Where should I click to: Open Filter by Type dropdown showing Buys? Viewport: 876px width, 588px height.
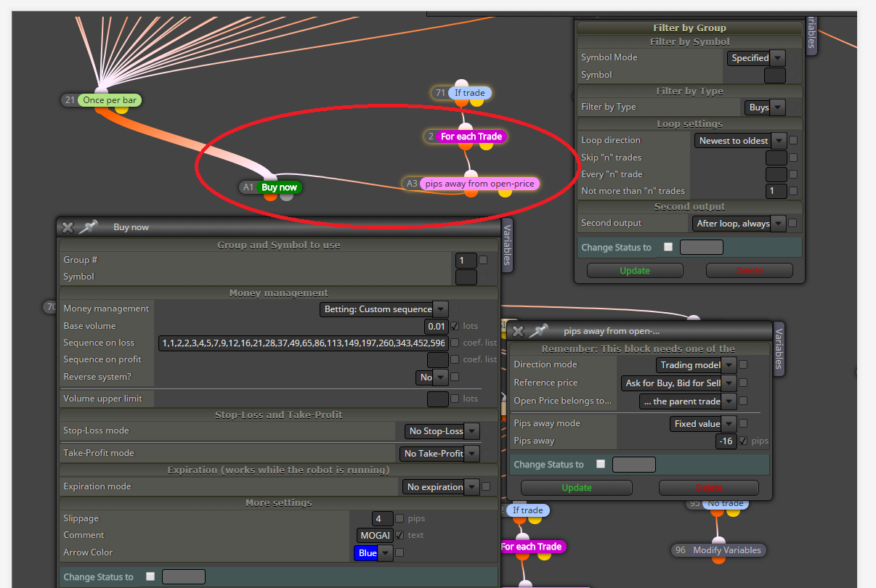click(x=765, y=107)
